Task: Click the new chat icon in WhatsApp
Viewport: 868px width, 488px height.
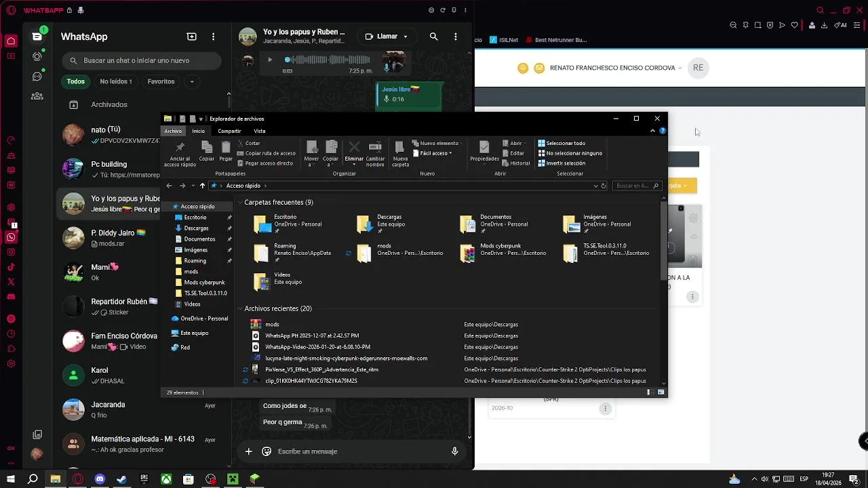Action: point(191,37)
